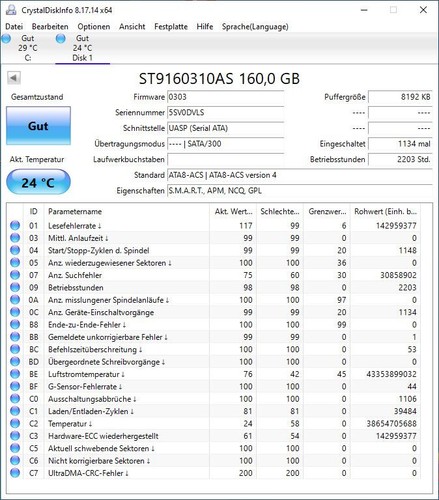Screen dimensions: 439x500
Task: Click the ID column header
Action: coord(34,211)
